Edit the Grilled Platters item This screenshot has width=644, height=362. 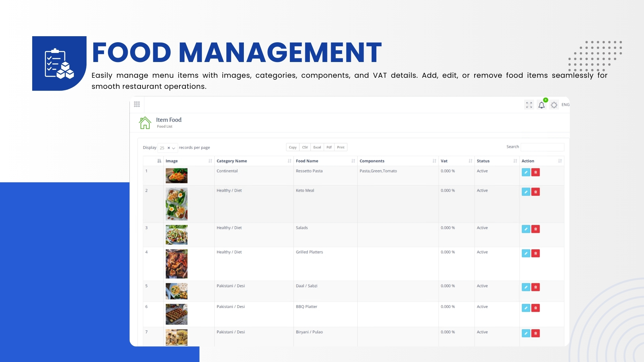(526, 253)
